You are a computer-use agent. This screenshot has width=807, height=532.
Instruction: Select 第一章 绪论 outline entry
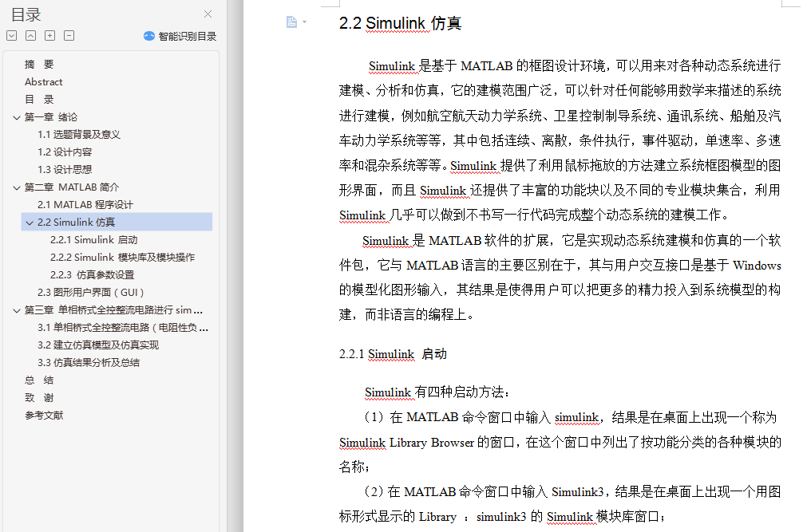click(x=51, y=116)
